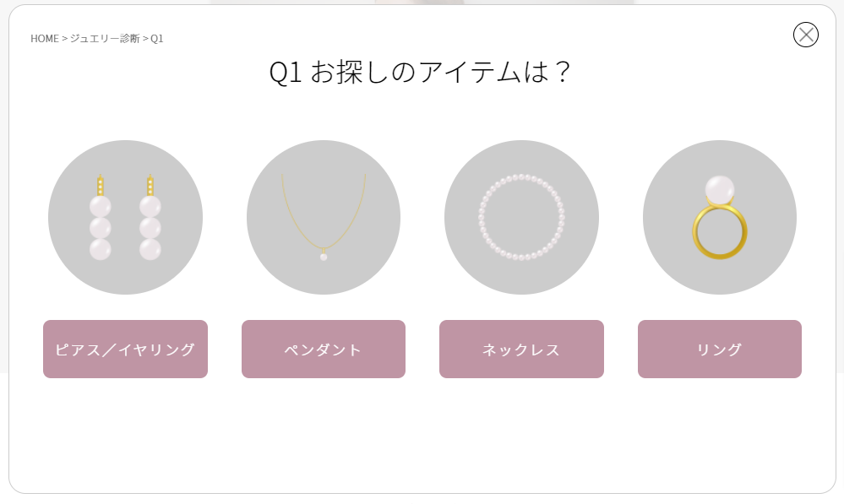Click the Q1 question heading text
The height and width of the screenshot is (504, 844).
[422, 73]
